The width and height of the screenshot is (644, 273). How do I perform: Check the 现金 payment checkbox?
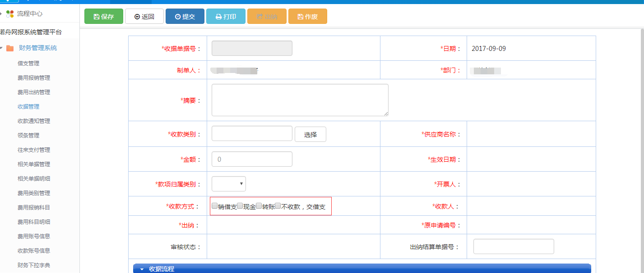[x=241, y=205]
